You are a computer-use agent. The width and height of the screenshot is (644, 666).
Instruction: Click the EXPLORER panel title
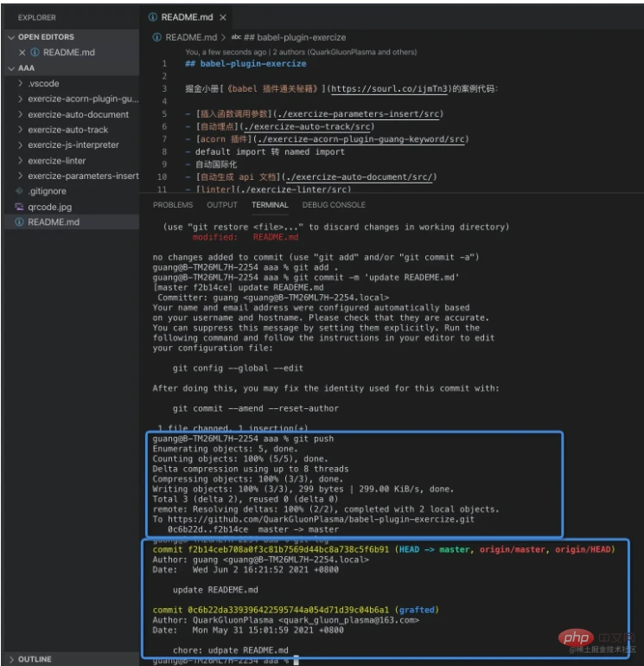[37, 18]
